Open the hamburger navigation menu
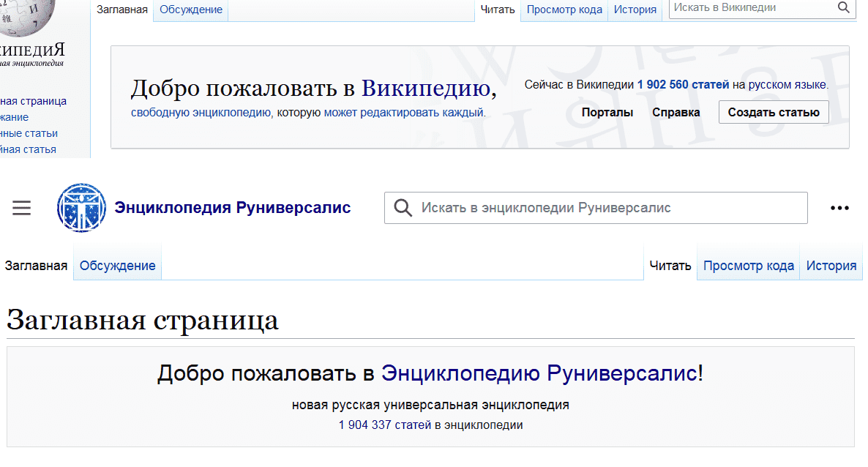Image resolution: width=868 pixels, height=467 pixels. coord(21,207)
